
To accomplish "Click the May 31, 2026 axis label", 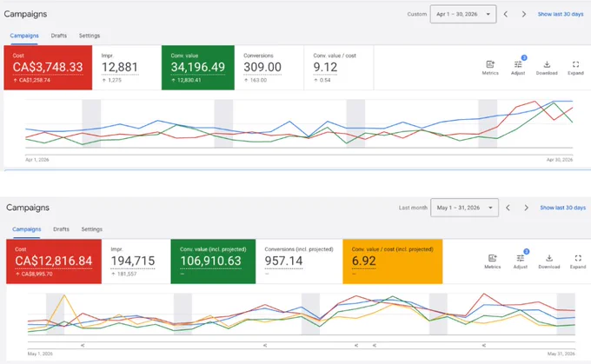I will [x=561, y=354].
